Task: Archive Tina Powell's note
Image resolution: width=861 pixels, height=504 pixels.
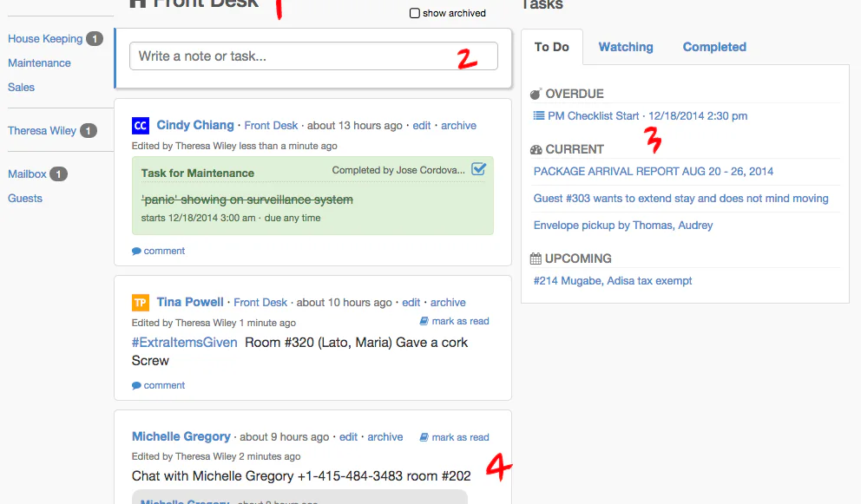Action: pyautogui.click(x=448, y=303)
